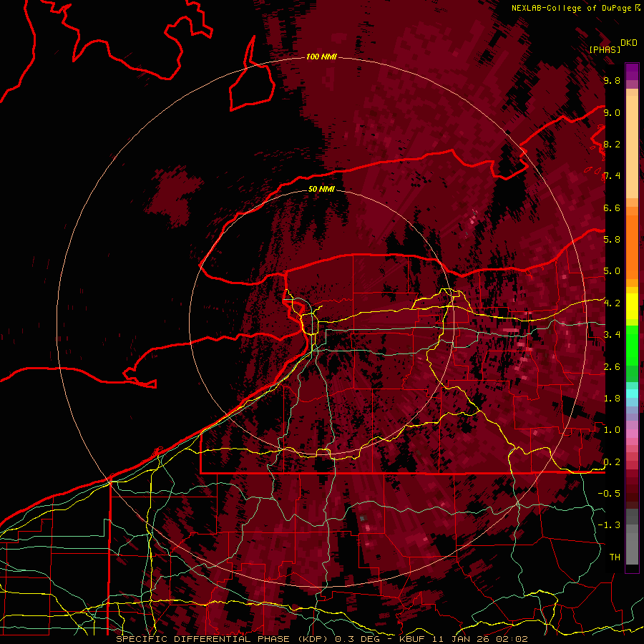Click the bright green band of the color bar
644x644 pixels.
click(x=632, y=345)
